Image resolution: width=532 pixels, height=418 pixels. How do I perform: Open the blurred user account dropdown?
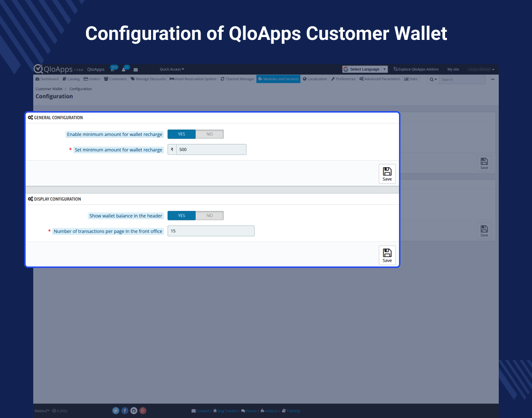pos(481,69)
